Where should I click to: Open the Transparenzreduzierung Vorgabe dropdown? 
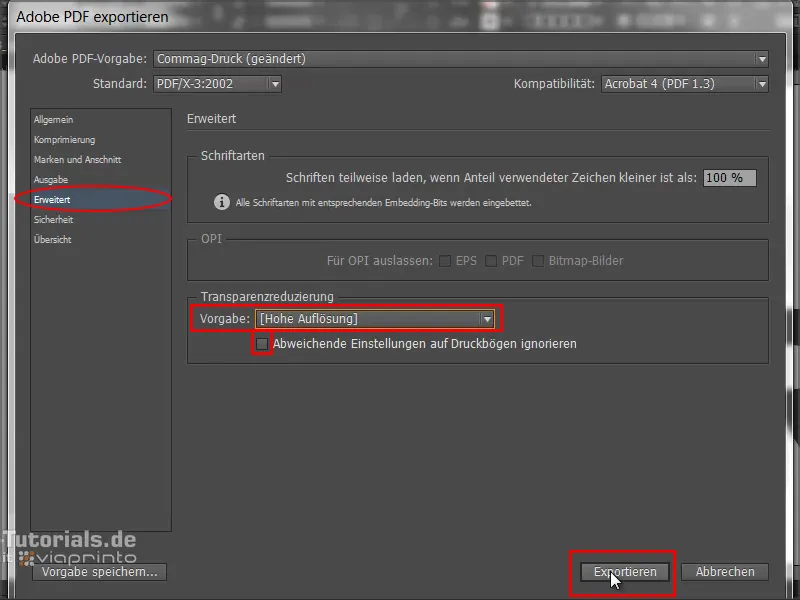point(375,319)
